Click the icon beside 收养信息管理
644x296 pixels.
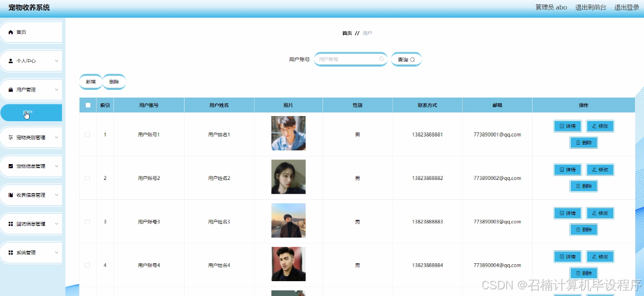[11, 195]
